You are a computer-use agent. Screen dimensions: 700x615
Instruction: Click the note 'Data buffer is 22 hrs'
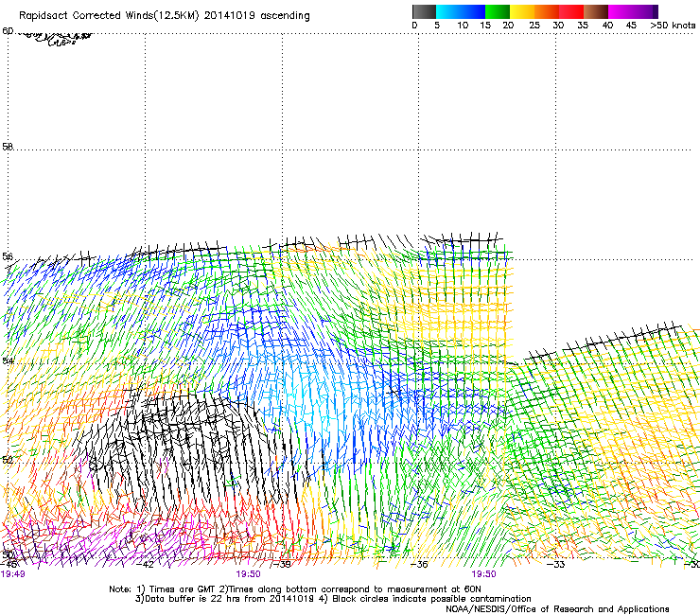192,599
